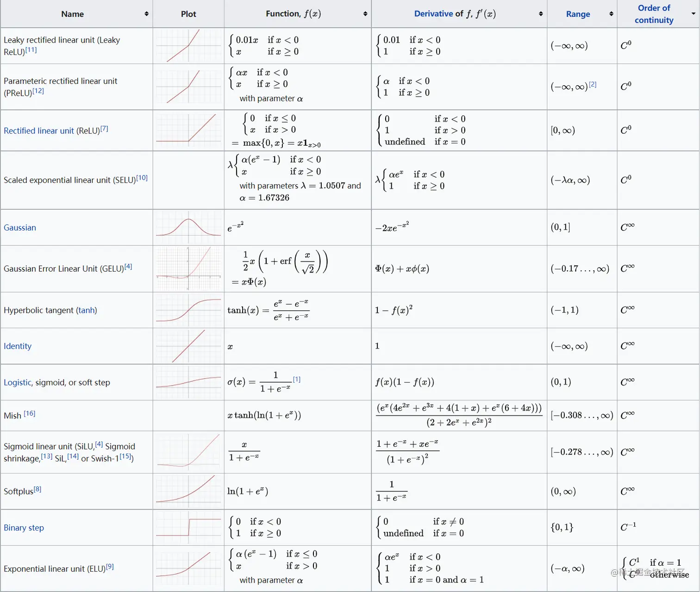The image size is (700, 592).
Task: Open the Identity function link
Action: [x=18, y=346]
